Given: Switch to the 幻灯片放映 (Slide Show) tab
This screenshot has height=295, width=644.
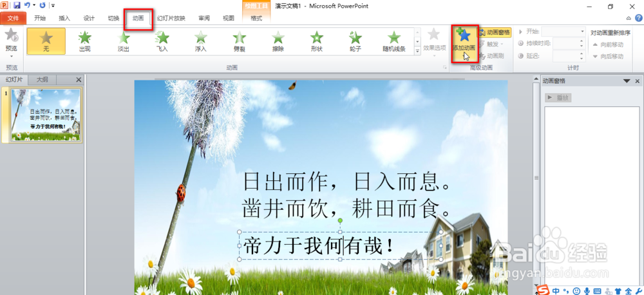Looking at the screenshot, I should (x=171, y=18).
